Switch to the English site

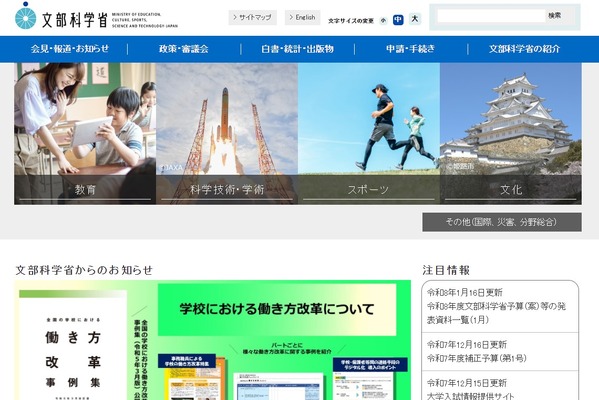pos(302,18)
